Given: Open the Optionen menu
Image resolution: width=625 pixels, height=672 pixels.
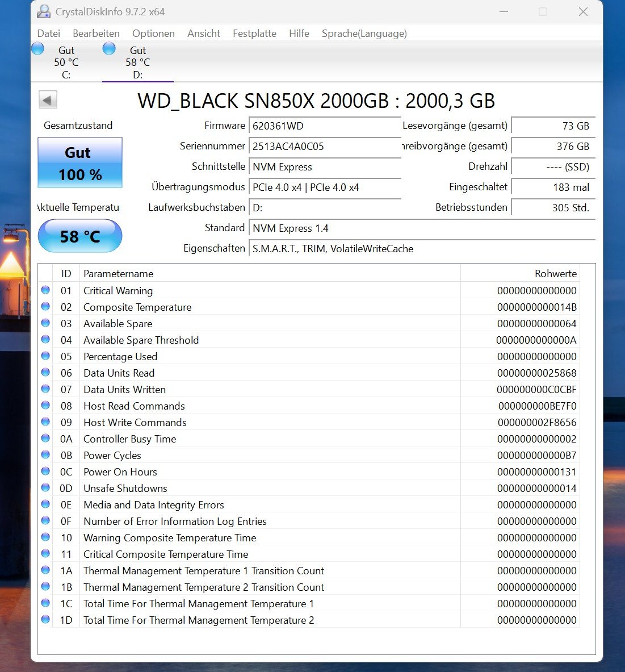Looking at the screenshot, I should point(153,34).
